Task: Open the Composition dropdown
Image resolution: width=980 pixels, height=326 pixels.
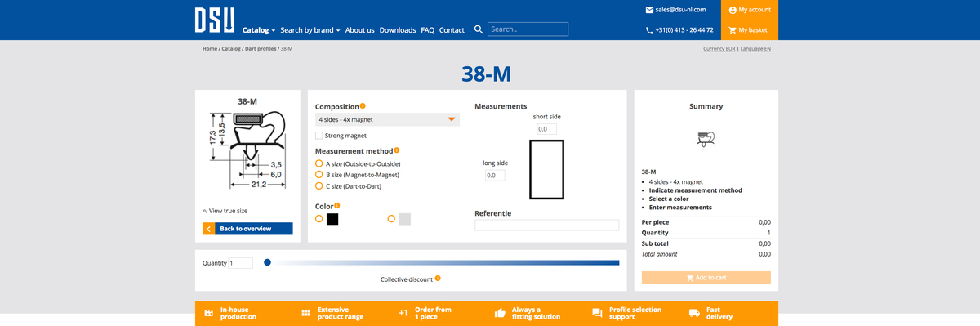Action: pyautogui.click(x=387, y=119)
